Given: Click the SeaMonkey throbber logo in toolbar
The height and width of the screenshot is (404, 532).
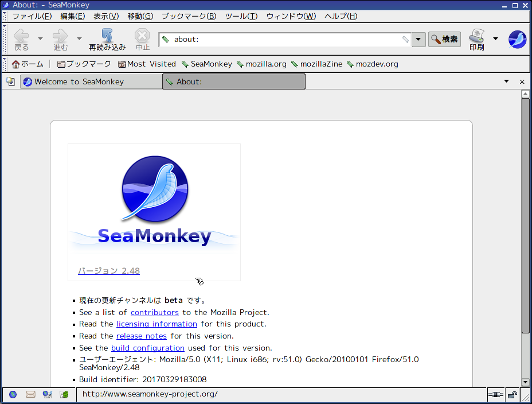Looking at the screenshot, I should coord(517,40).
